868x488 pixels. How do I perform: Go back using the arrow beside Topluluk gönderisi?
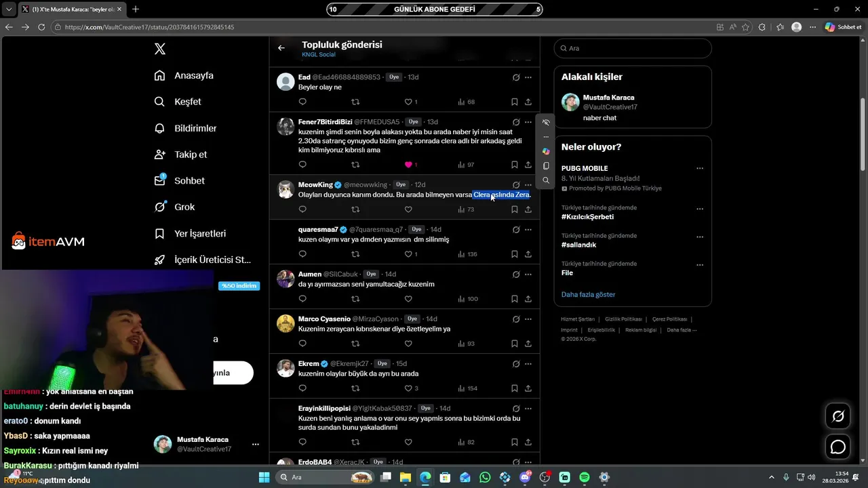281,48
